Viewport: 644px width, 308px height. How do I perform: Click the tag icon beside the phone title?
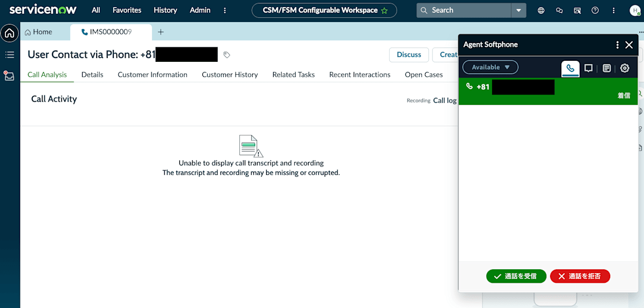point(226,55)
